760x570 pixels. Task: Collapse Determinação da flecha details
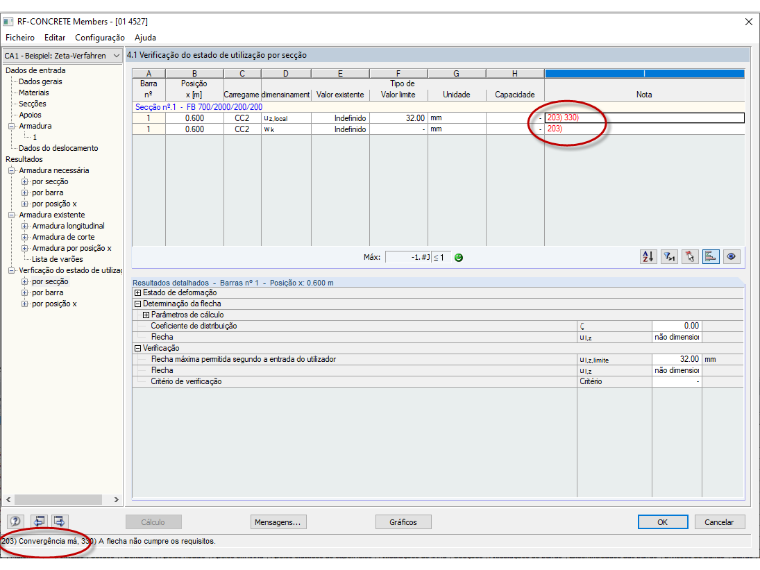[x=138, y=304]
